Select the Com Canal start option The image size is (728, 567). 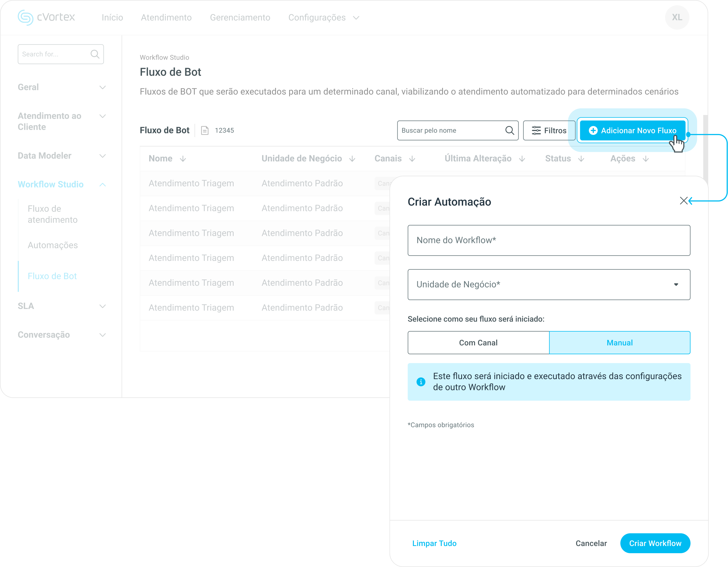click(478, 343)
